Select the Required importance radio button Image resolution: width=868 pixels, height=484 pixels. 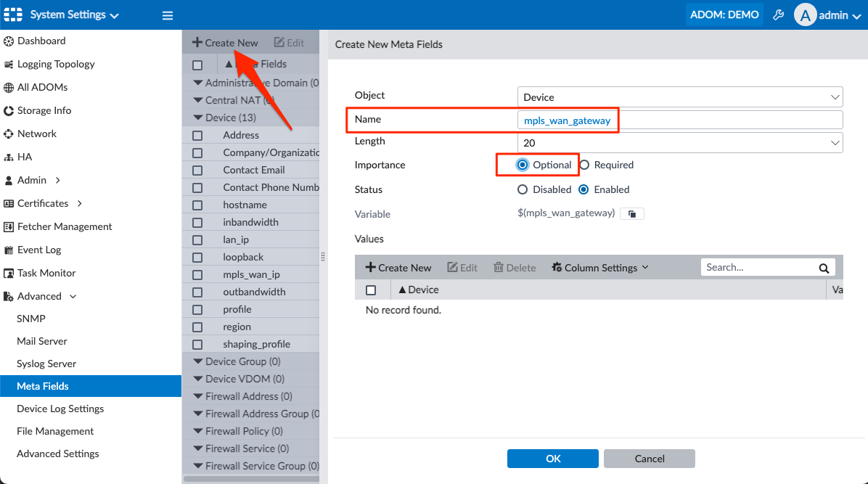(586, 165)
